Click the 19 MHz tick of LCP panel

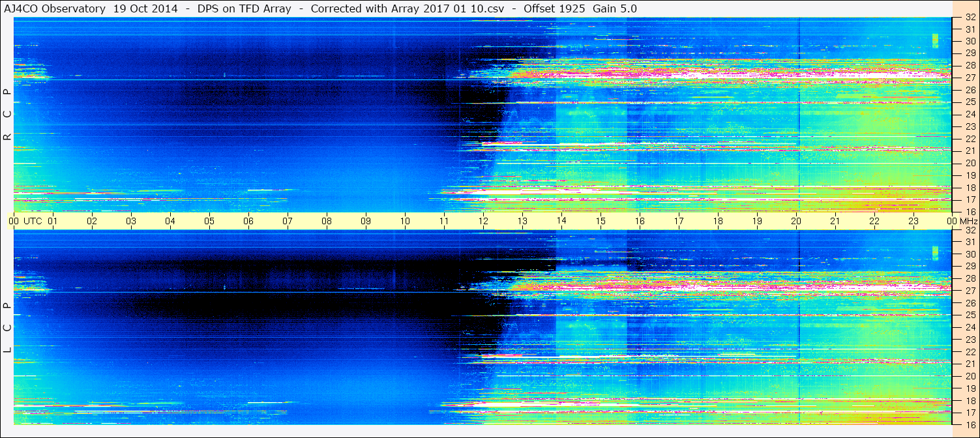pyautogui.click(x=970, y=388)
